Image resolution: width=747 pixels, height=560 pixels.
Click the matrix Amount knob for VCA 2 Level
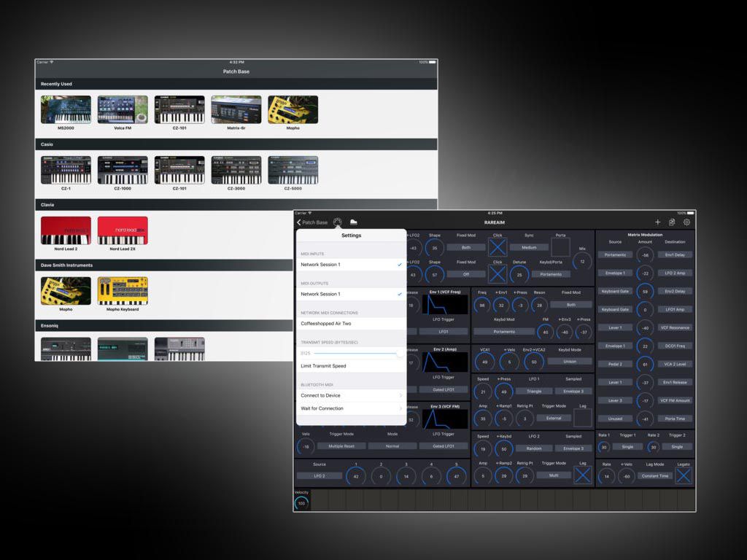point(645,365)
